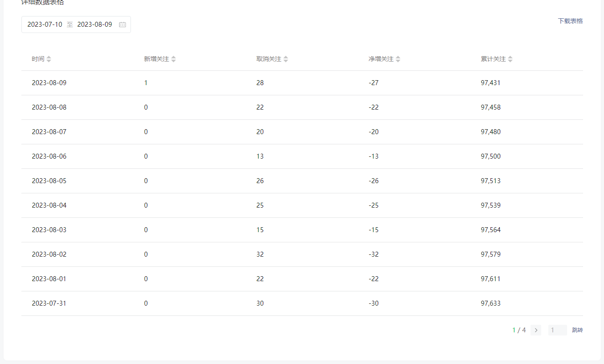The width and height of the screenshot is (604, 364).
Task: Click 下载表格 download link
Action: click(x=570, y=21)
